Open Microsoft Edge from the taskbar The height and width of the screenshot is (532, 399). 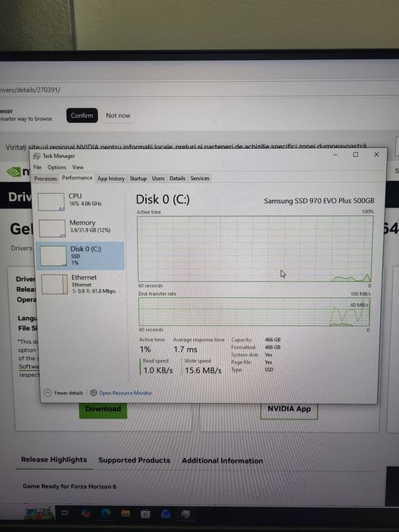point(106,513)
